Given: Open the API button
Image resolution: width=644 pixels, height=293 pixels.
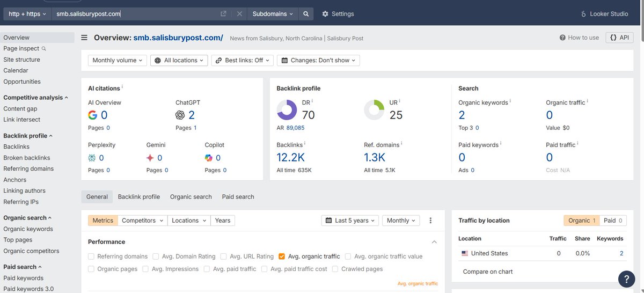Looking at the screenshot, I should click(619, 38).
